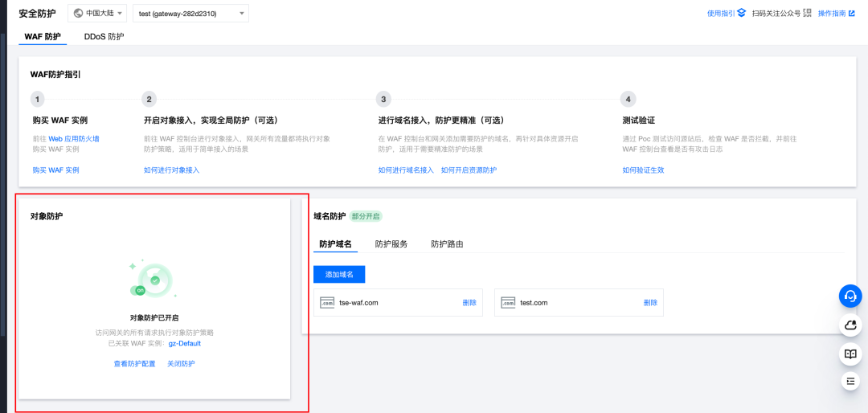Click the cloud assistant floating icon
Image resolution: width=868 pixels, height=413 pixels.
click(850, 325)
